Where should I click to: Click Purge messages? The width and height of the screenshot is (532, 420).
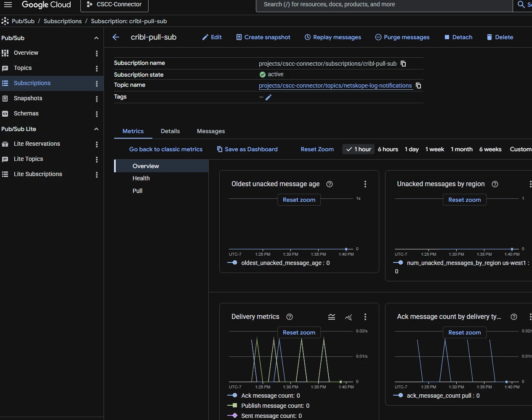point(402,37)
